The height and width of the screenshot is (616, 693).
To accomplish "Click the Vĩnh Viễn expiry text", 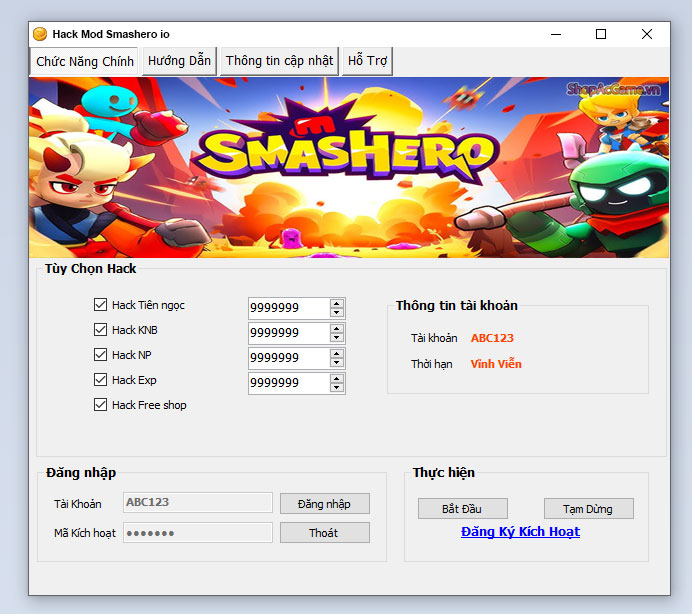I will 496,364.
